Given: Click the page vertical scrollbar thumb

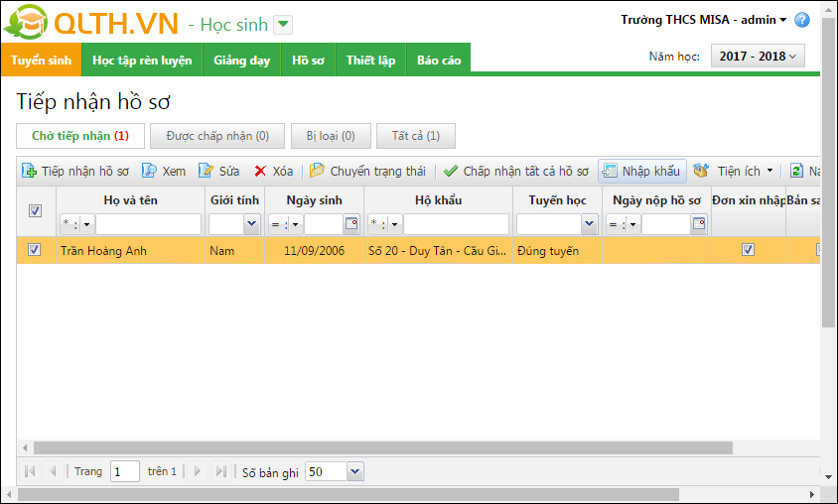Looking at the screenshot, I should point(828,174).
